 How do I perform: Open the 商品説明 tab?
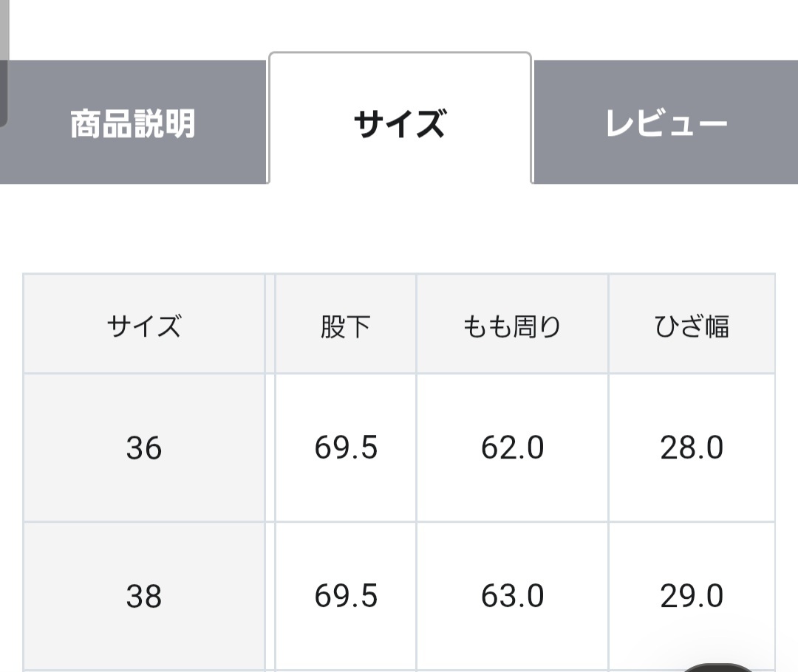pyautogui.click(x=133, y=123)
